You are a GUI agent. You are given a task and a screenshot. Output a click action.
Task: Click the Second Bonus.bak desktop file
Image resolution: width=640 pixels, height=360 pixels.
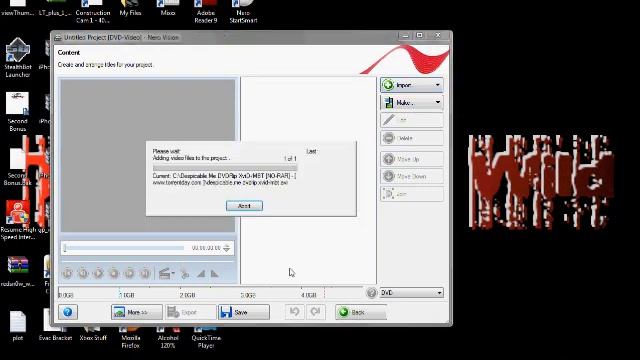pyautogui.click(x=17, y=167)
